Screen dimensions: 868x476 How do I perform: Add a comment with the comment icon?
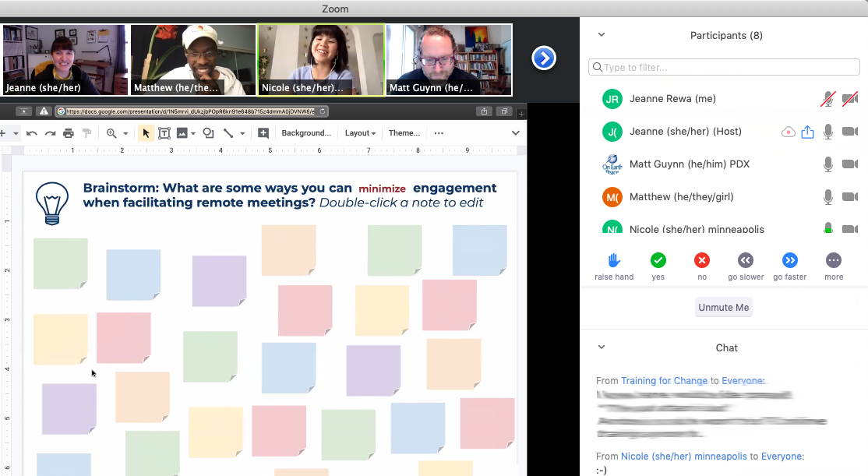(263, 133)
